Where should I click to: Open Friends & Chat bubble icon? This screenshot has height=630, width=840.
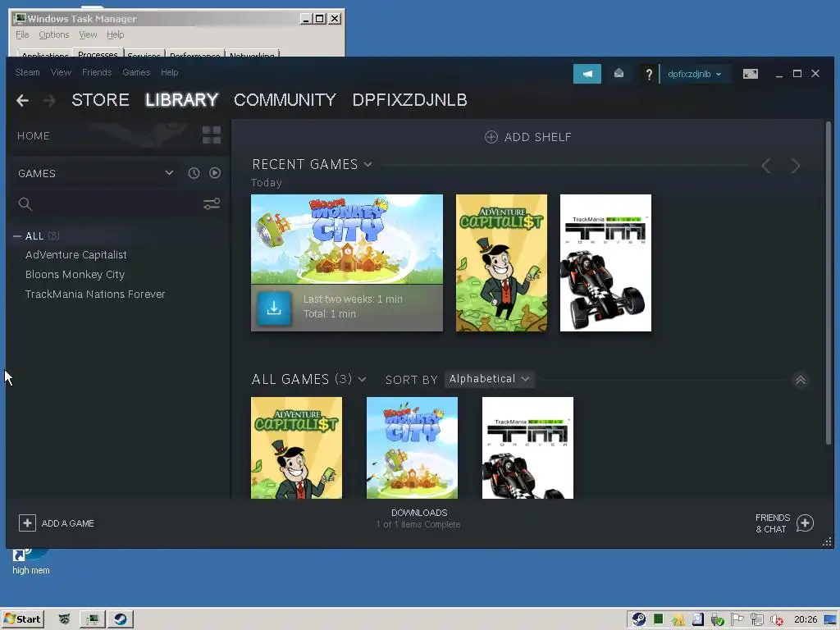coord(806,523)
